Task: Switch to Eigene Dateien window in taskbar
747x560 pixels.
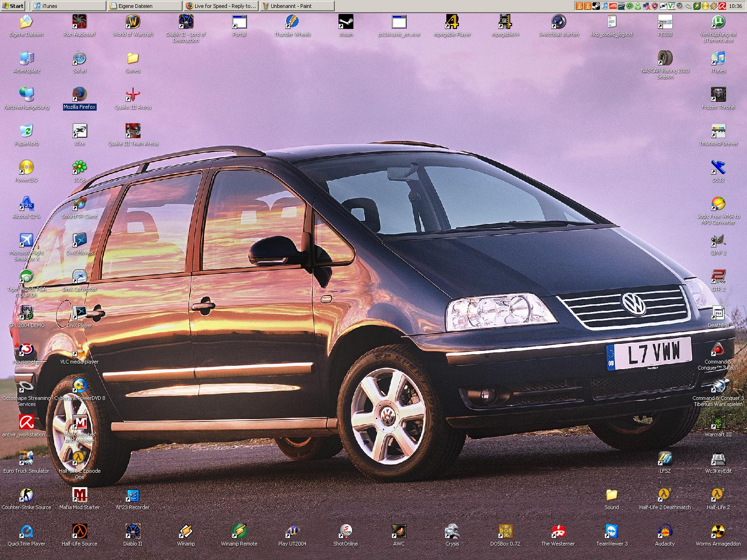Action: click(145, 6)
